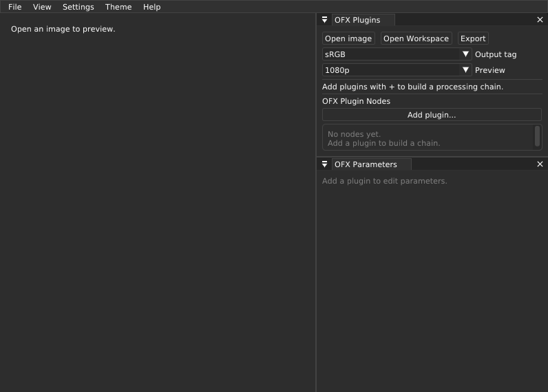This screenshot has height=392, width=548.
Task: Select the OFX Parameters tab
Action: [x=372, y=164]
